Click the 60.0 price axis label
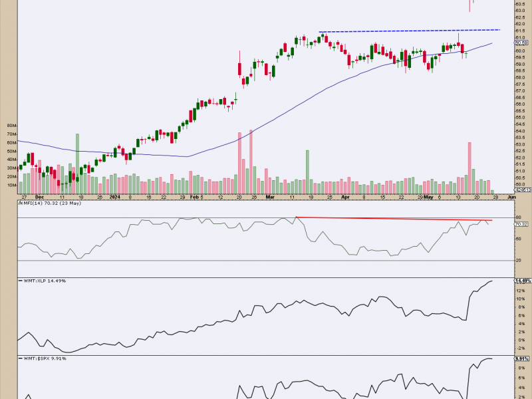The height and width of the screenshot is (399, 532). (521, 51)
